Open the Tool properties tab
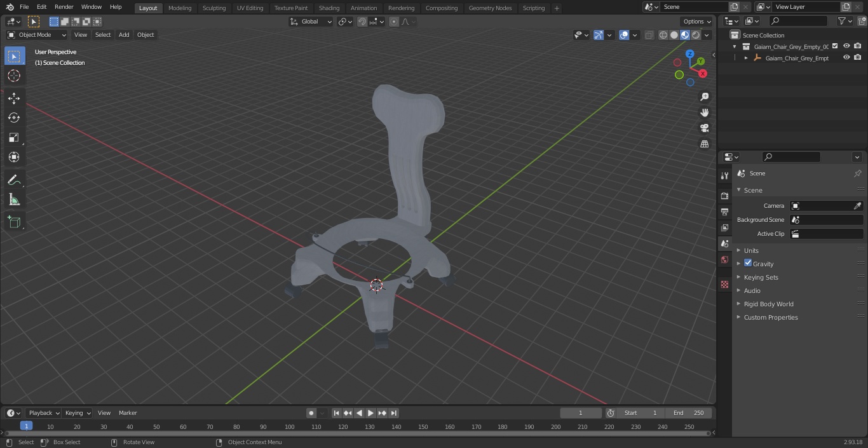 [x=724, y=175]
